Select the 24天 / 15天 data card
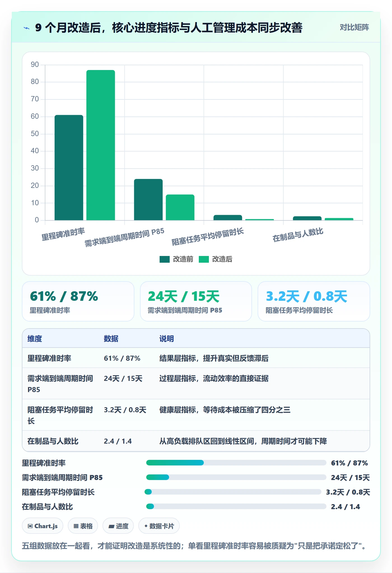Screen dimensions: 392x573 point(196,301)
